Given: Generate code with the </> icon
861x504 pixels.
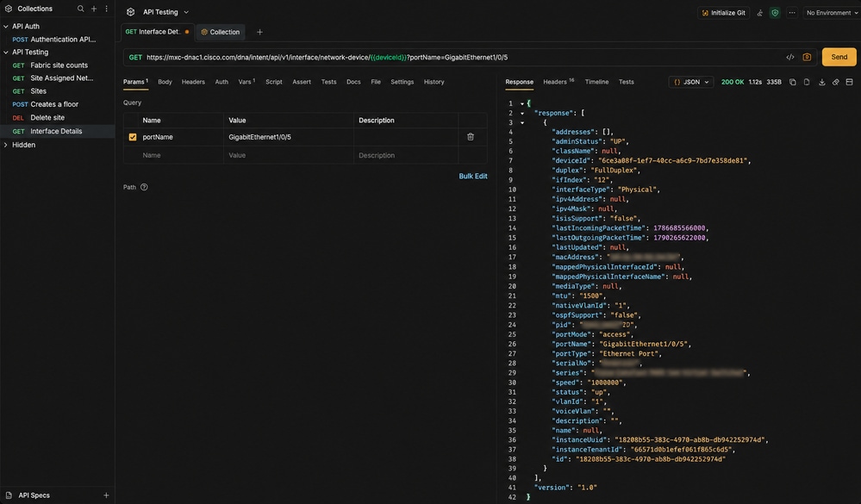Looking at the screenshot, I should (x=790, y=57).
